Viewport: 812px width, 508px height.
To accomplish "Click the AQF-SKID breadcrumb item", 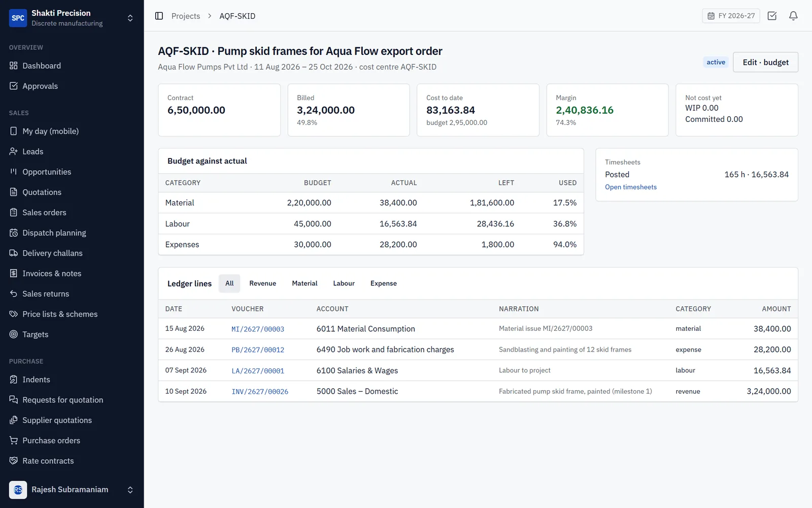I will click(x=237, y=16).
